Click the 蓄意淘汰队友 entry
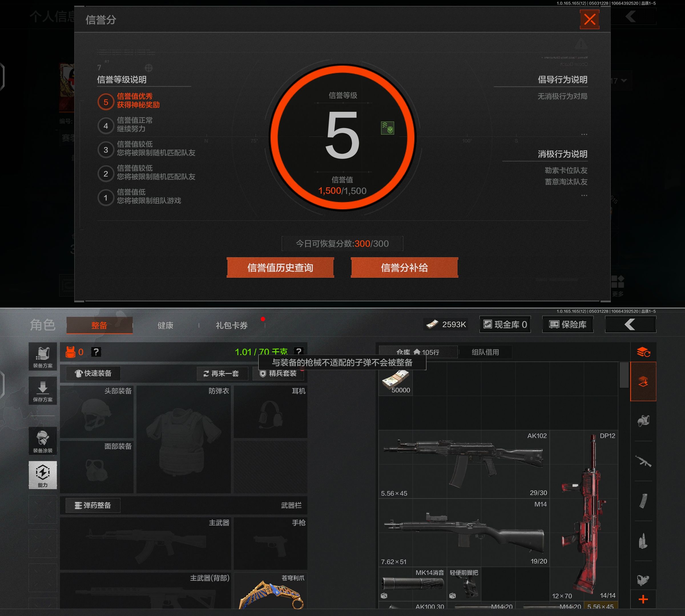This screenshot has height=616, width=685. click(566, 182)
